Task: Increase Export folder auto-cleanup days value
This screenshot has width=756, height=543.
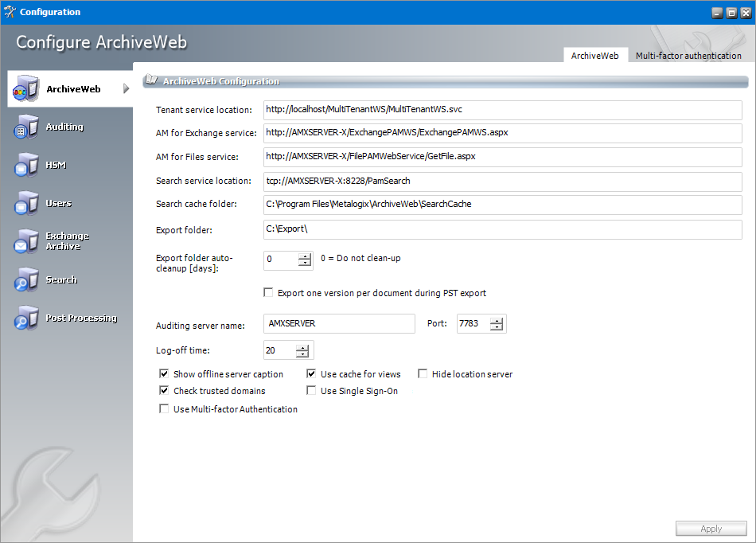Action: pos(305,256)
